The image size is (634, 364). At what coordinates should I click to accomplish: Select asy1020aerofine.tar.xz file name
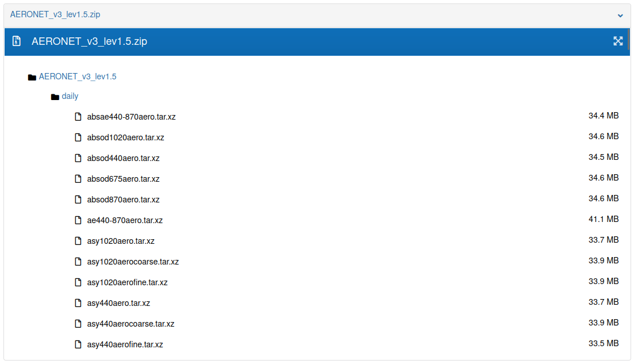(x=127, y=282)
